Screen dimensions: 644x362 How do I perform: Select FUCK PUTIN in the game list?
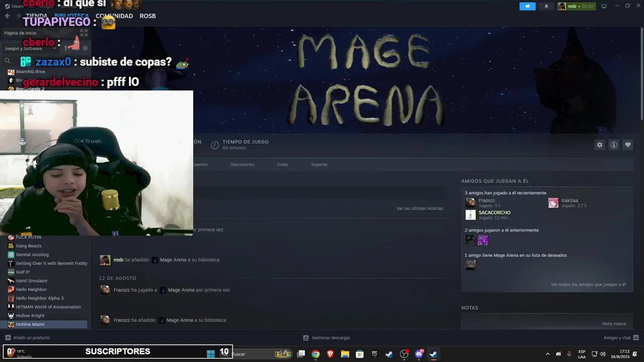(28, 237)
